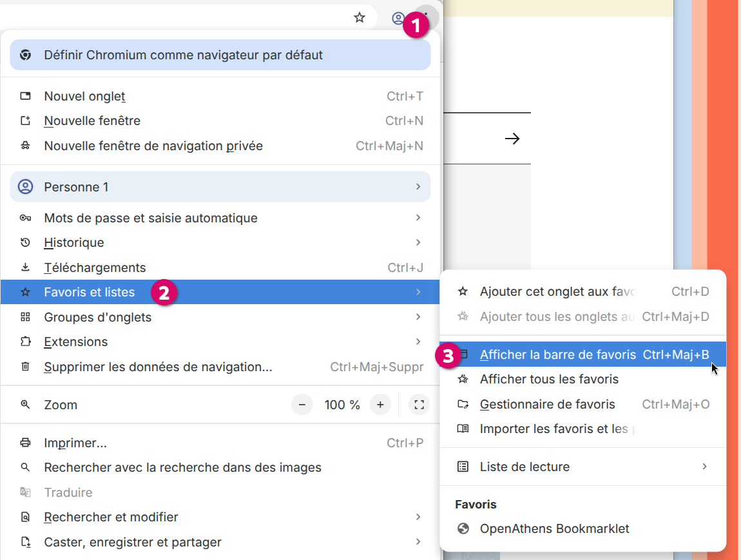741x560 pixels.
Task: Select Historique from the menu
Action: coord(74,242)
